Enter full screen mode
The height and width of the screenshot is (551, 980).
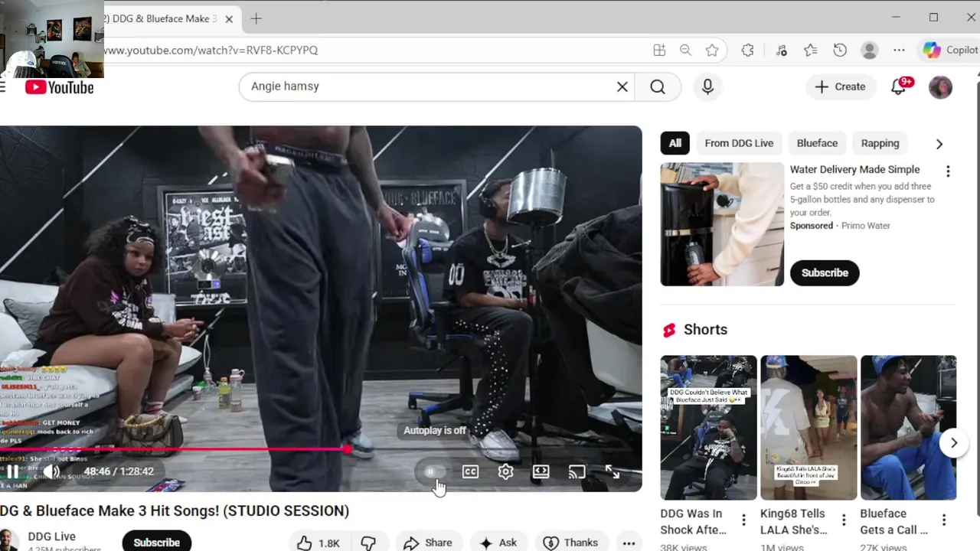(x=612, y=472)
